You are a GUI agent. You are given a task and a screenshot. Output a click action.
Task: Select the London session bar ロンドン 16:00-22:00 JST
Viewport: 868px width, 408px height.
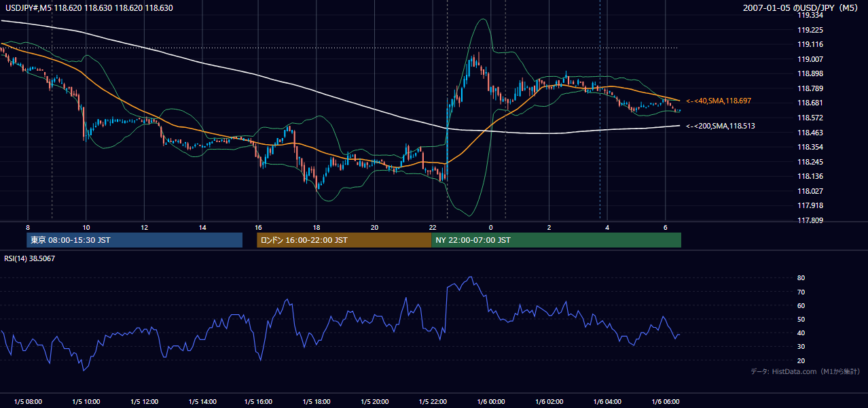click(344, 240)
